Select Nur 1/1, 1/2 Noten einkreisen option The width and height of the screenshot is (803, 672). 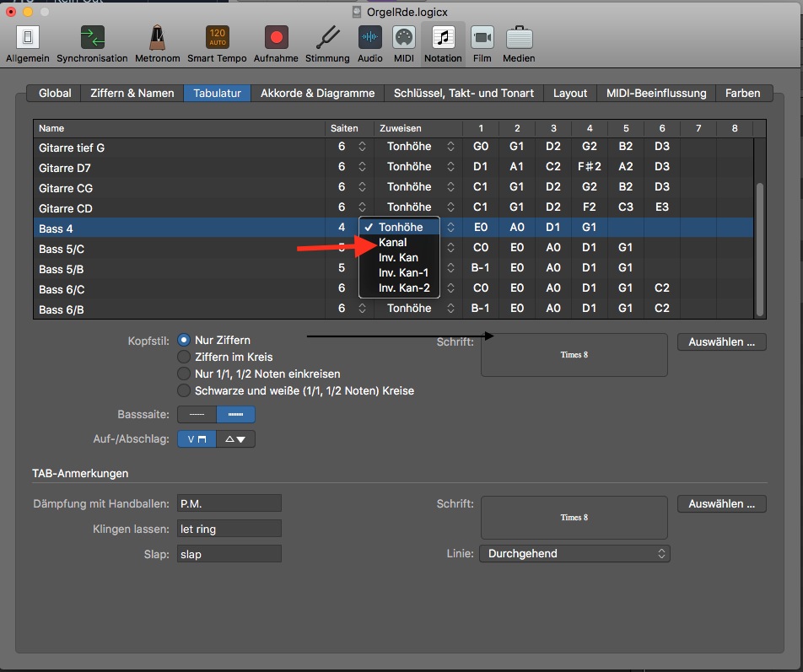pos(184,374)
